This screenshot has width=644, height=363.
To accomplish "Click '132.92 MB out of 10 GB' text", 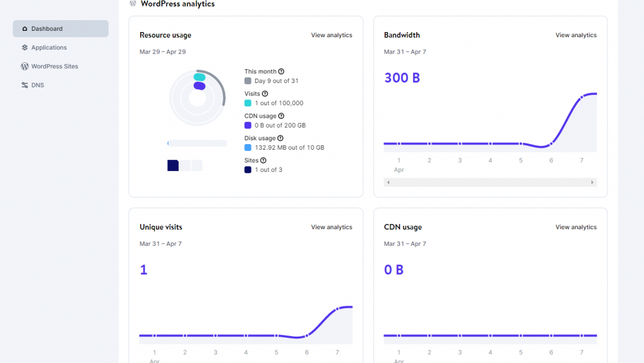I will (x=289, y=147).
